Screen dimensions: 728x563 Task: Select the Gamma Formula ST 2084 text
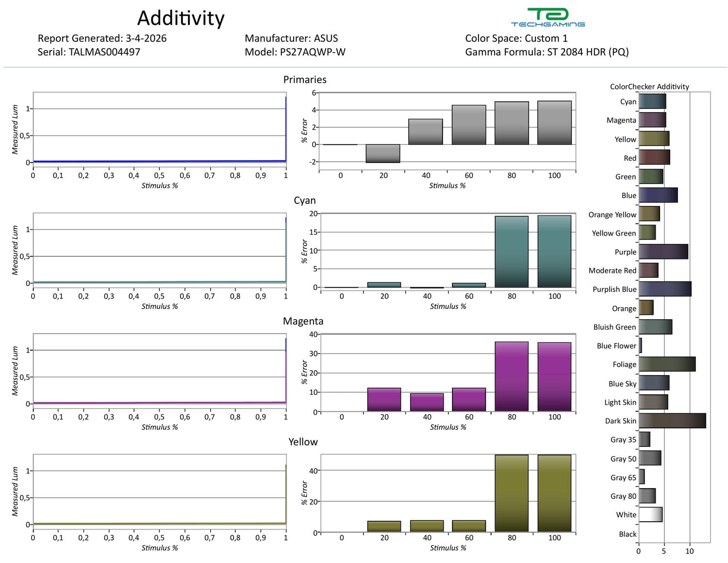coord(546,52)
